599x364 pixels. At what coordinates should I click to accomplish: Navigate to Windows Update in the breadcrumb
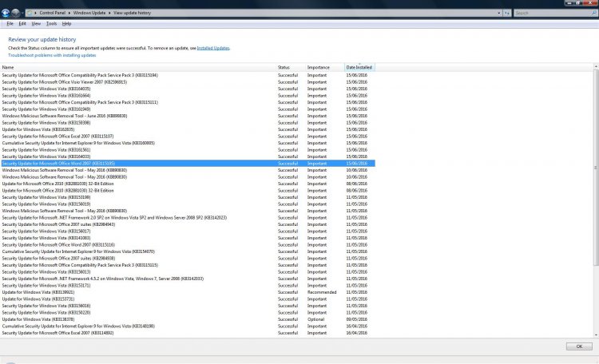[x=89, y=13]
